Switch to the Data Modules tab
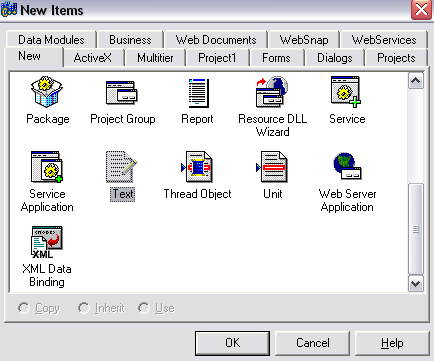Image resolution: width=434 pixels, height=361 pixels. (51, 40)
